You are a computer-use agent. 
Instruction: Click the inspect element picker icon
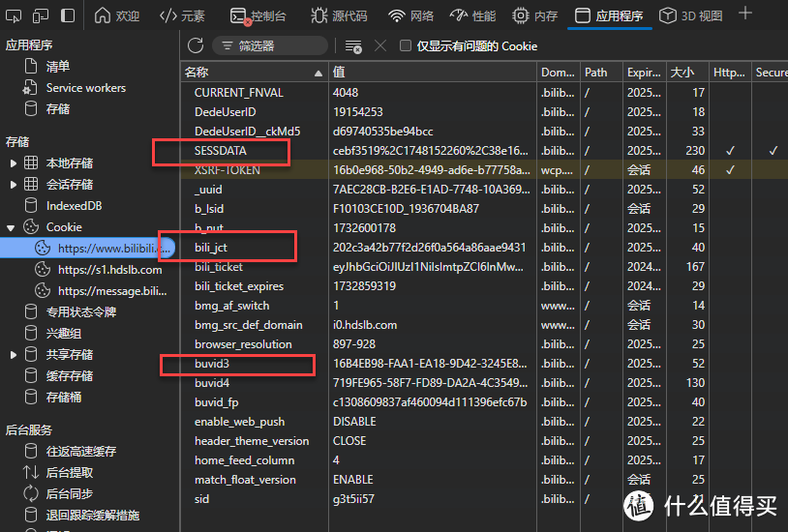15,15
